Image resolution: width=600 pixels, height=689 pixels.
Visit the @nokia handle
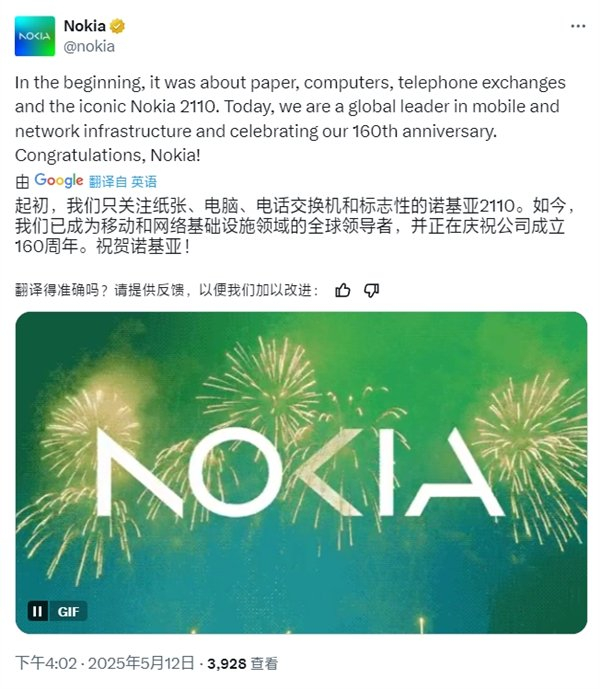click(x=89, y=46)
